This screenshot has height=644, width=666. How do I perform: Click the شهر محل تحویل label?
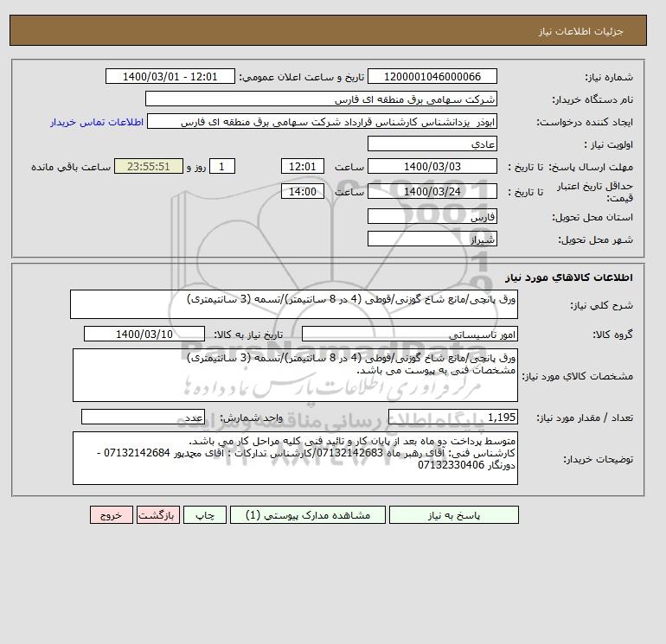[595, 239]
